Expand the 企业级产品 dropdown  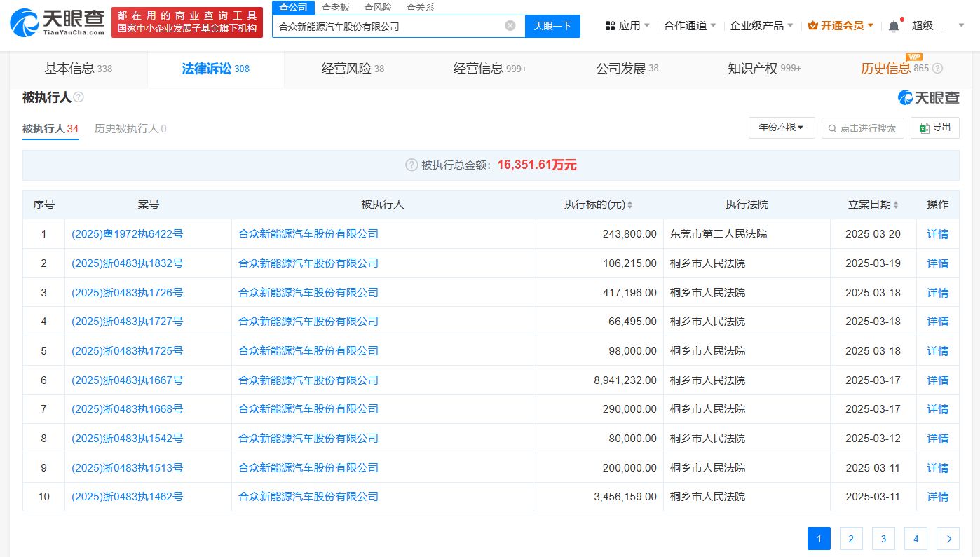[761, 26]
